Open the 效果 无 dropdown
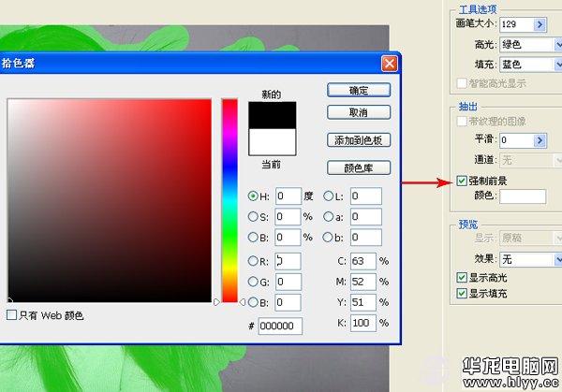Screen dimensions: 562x392 point(557,259)
